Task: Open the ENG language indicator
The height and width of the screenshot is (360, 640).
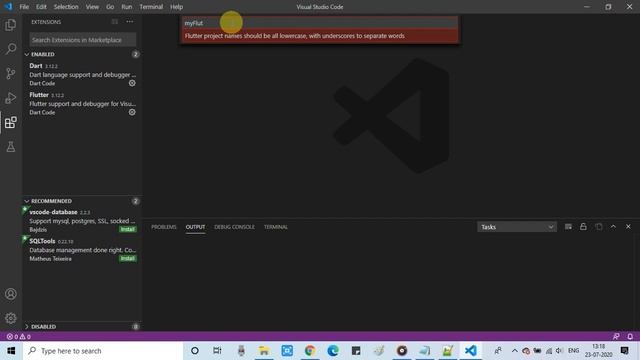Action: point(573,351)
